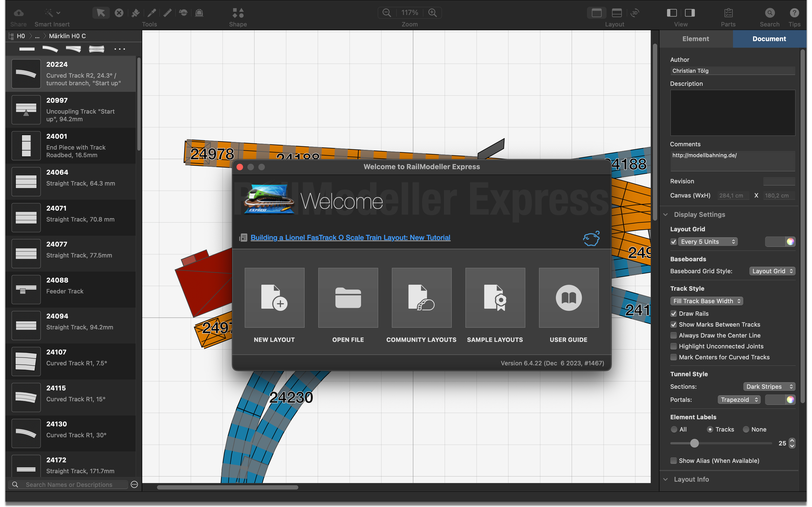
Task: Uncheck Show Marks Between Tracks
Action: click(x=673, y=324)
